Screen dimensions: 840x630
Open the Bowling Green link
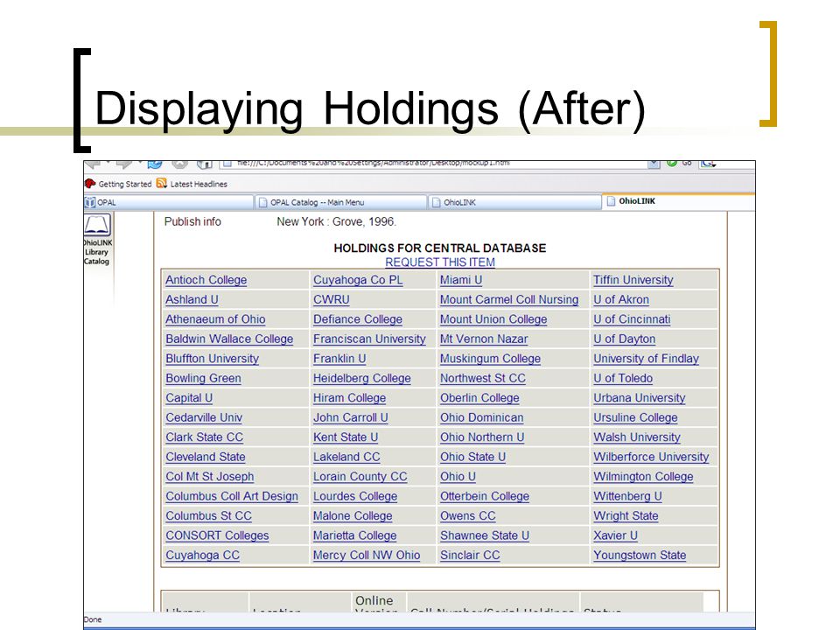[x=203, y=379]
